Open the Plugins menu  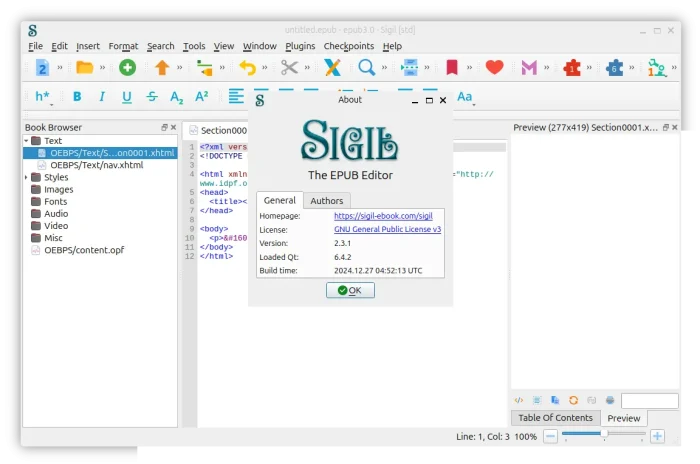coord(300,46)
